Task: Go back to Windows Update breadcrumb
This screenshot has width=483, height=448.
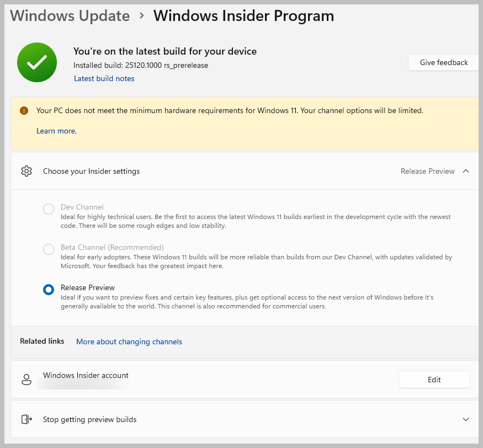Action: pyautogui.click(x=70, y=15)
